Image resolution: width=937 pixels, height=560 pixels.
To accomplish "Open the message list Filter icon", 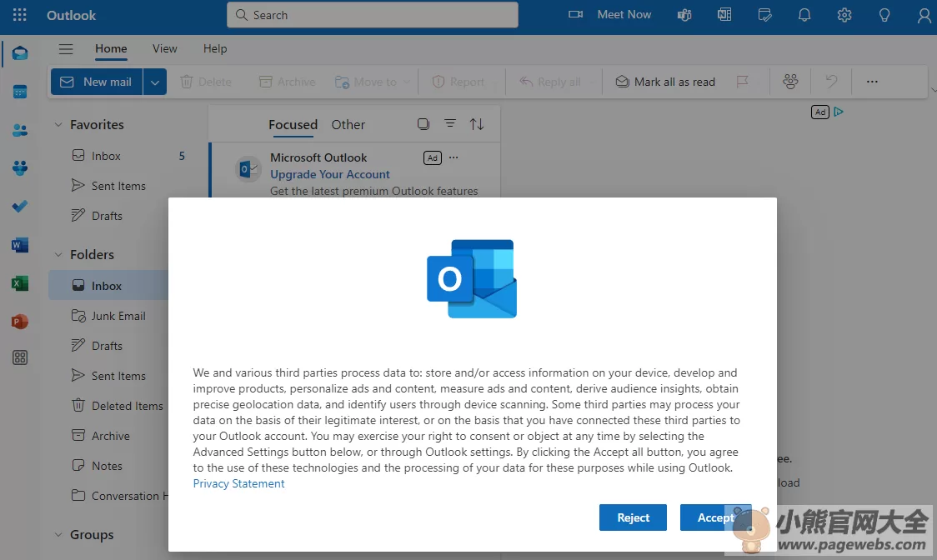I will [x=450, y=123].
